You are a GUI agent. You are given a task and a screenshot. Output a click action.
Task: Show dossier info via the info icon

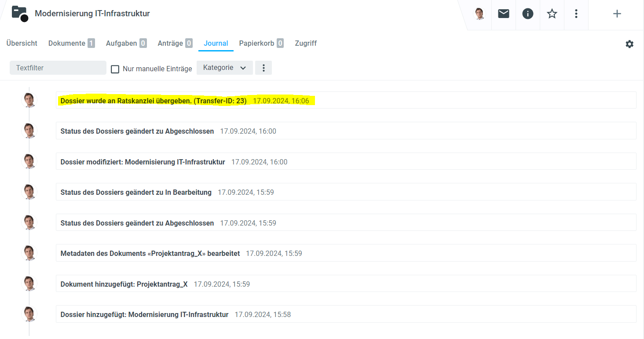pos(528,14)
